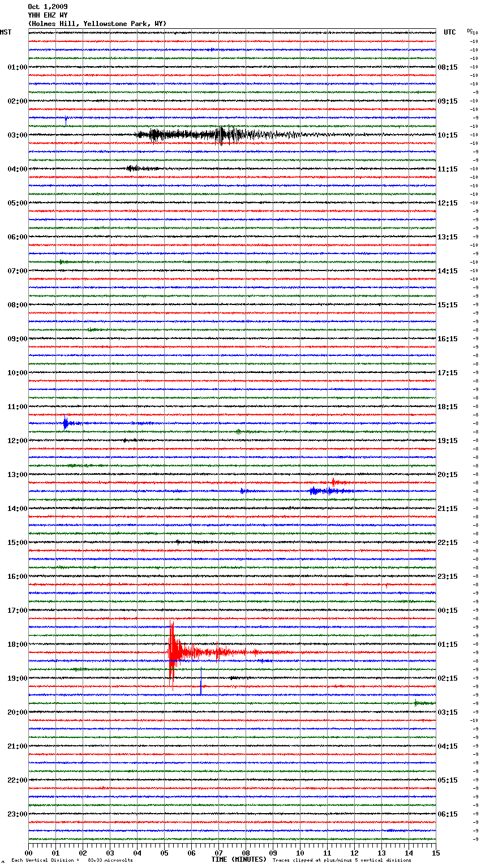Click the blue event spike after 11:00 MST
This screenshot has height=868, width=481.
point(66,423)
